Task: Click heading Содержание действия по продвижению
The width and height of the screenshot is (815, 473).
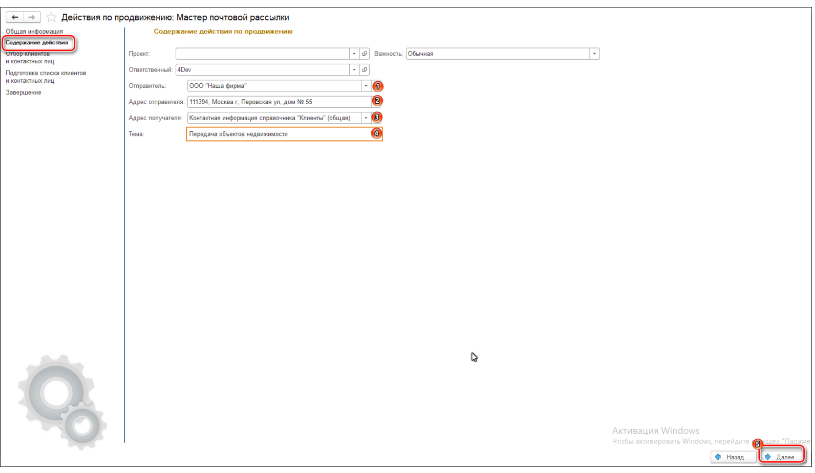Action: click(x=223, y=32)
